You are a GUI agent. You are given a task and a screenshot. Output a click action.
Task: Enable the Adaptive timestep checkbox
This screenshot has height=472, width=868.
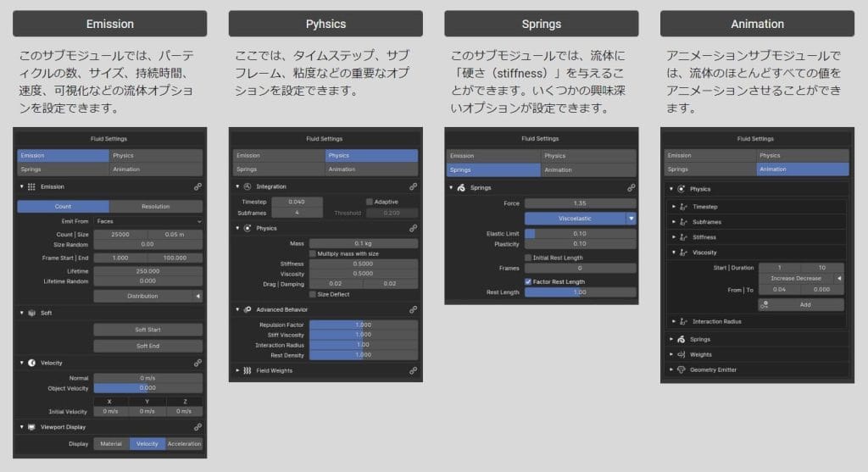[x=370, y=202]
